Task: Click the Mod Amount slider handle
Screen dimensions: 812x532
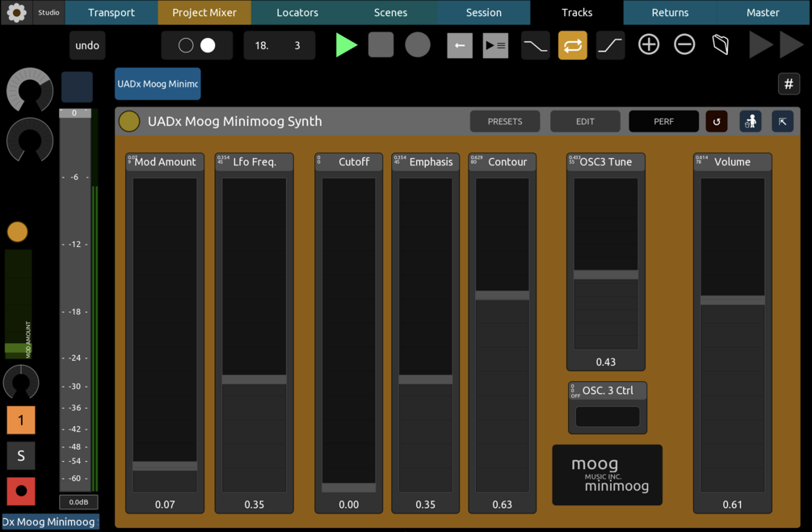Action: point(165,466)
